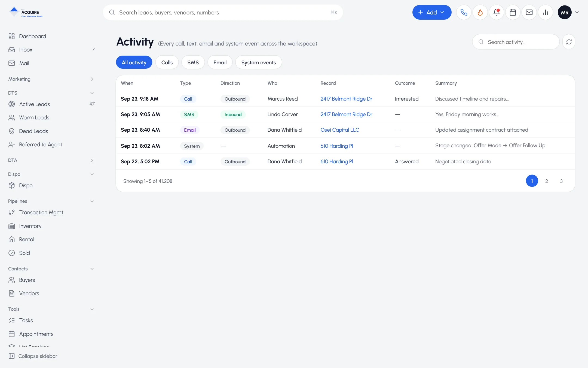The width and height of the screenshot is (588, 368).
Task: Open 610 Harding Pl in Automation row
Action: (337, 146)
